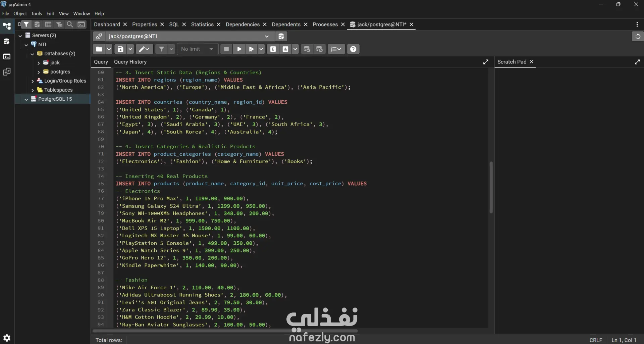Open Search Objects magnifier icon
The width and height of the screenshot is (644, 344).
coord(70,24)
